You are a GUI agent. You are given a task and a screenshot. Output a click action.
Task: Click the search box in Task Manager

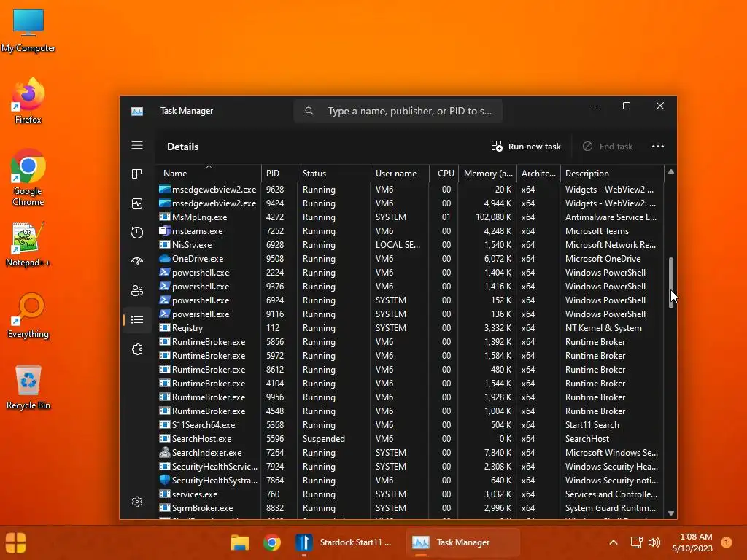(398, 111)
